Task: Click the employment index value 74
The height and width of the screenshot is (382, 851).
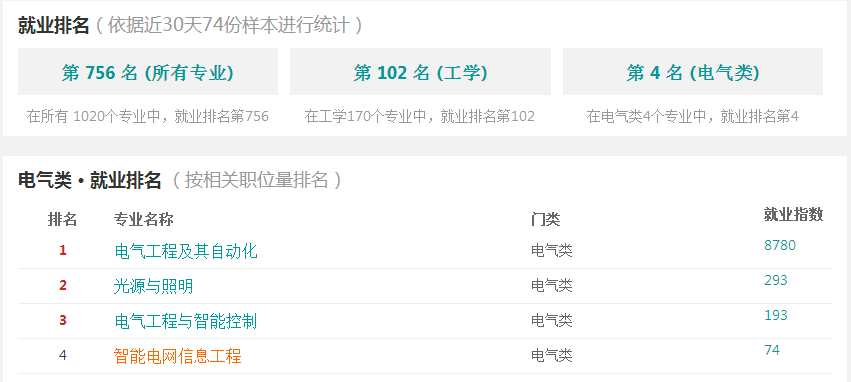Action: click(772, 351)
